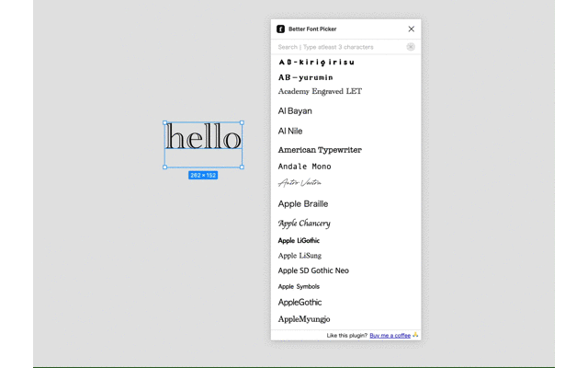Select the AB-kirigirisu font
Screen dimensions: 588x368
tap(316, 63)
